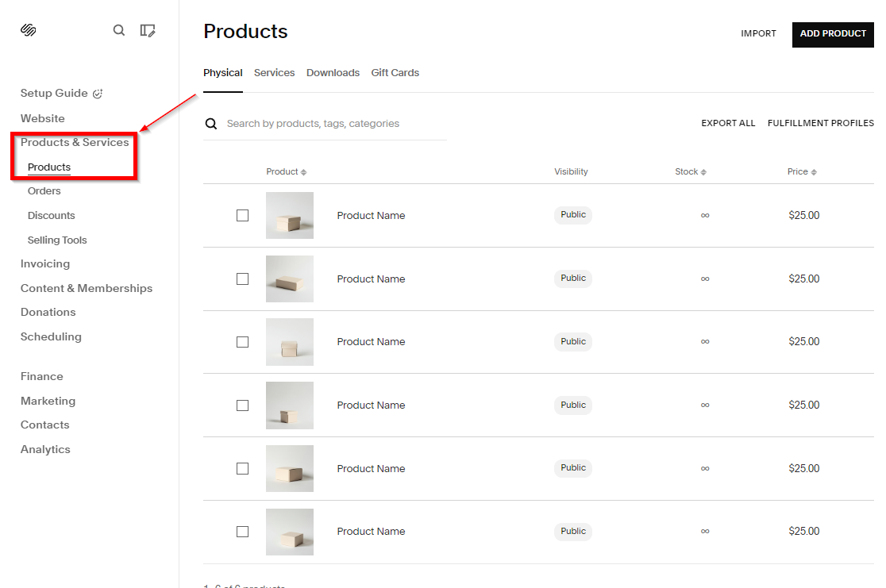
Task: Click the Setup Guide progress icon
Action: 98,94
